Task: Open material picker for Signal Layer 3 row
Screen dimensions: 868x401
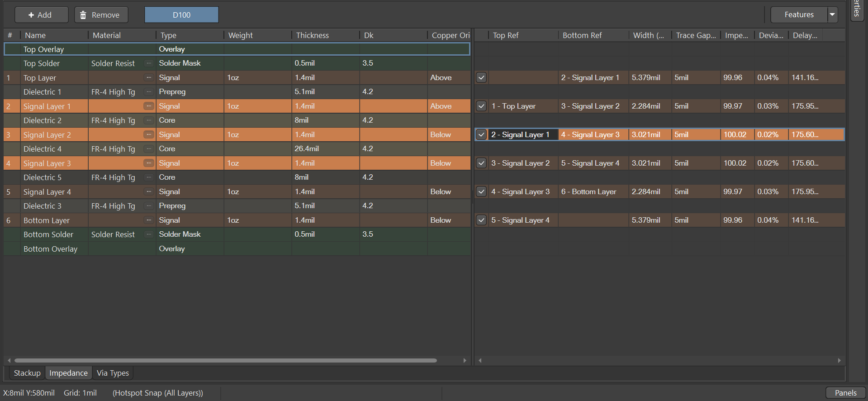Action: pyautogui.click(x=149, y=163)
